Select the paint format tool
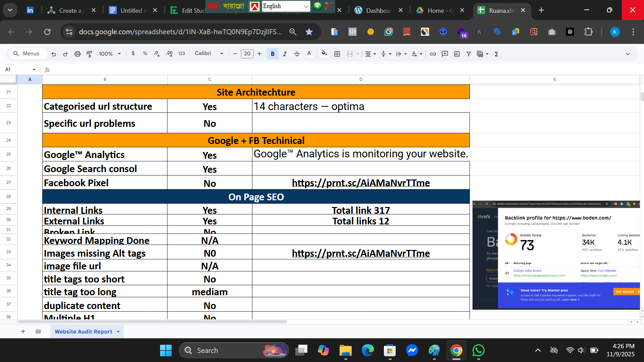The image size is (644, 362). 89,54
